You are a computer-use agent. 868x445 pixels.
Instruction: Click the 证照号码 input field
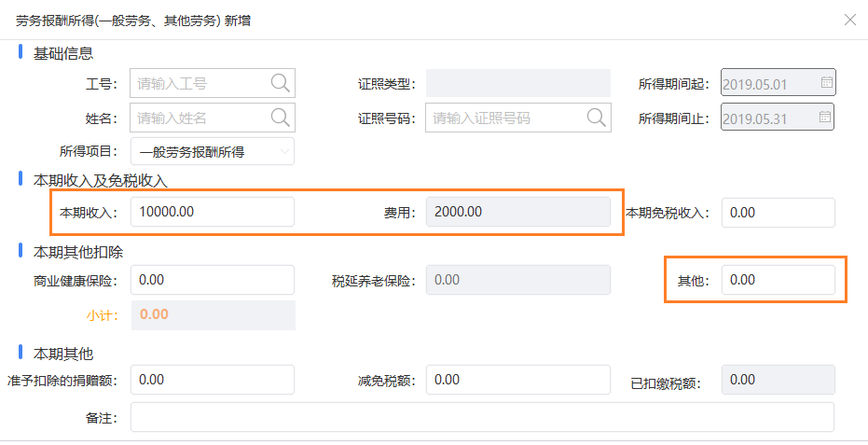pyautogui.click(x=518, y=118)
